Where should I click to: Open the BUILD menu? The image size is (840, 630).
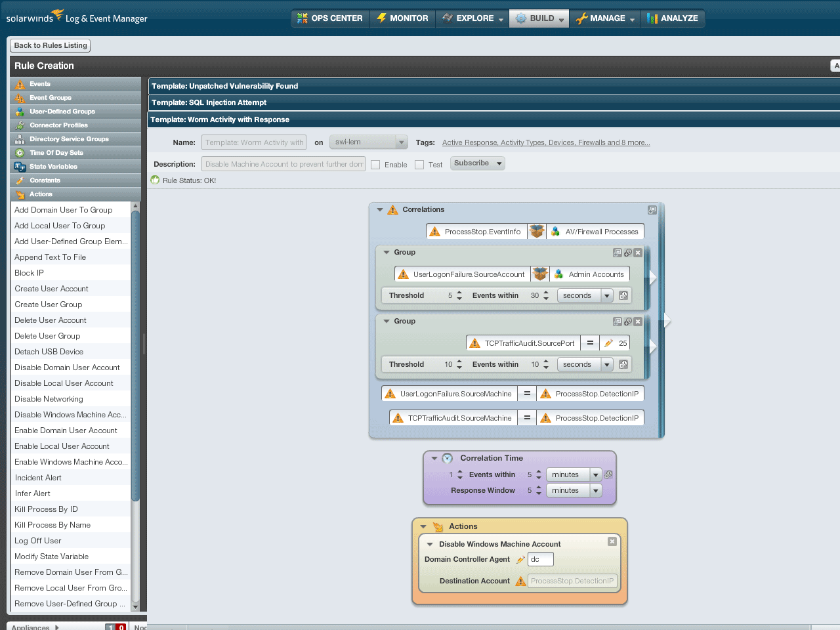[539, 18]
